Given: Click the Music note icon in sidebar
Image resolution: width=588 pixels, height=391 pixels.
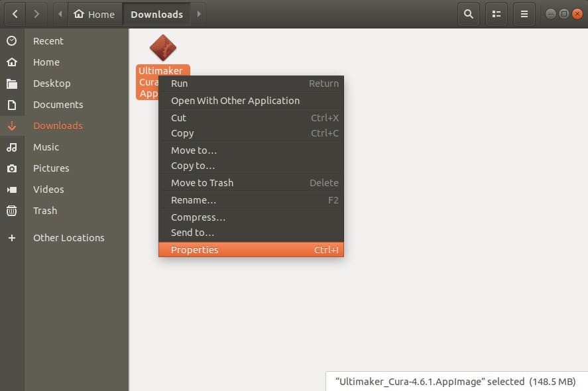Looking at the screenshot, I should click(12, 147).
